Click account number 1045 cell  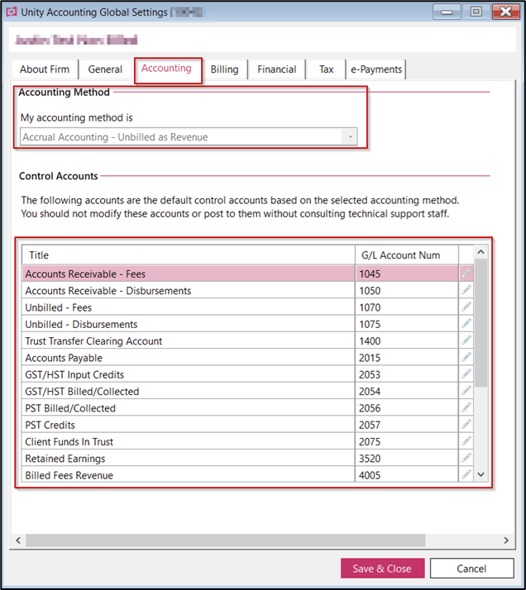coord(407,274)
